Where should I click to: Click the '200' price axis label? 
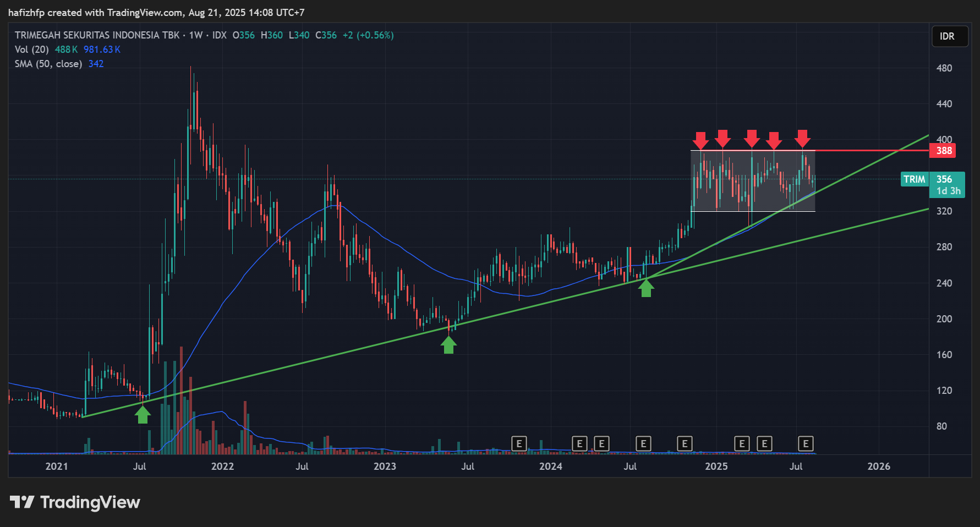(x=944, y=319)
